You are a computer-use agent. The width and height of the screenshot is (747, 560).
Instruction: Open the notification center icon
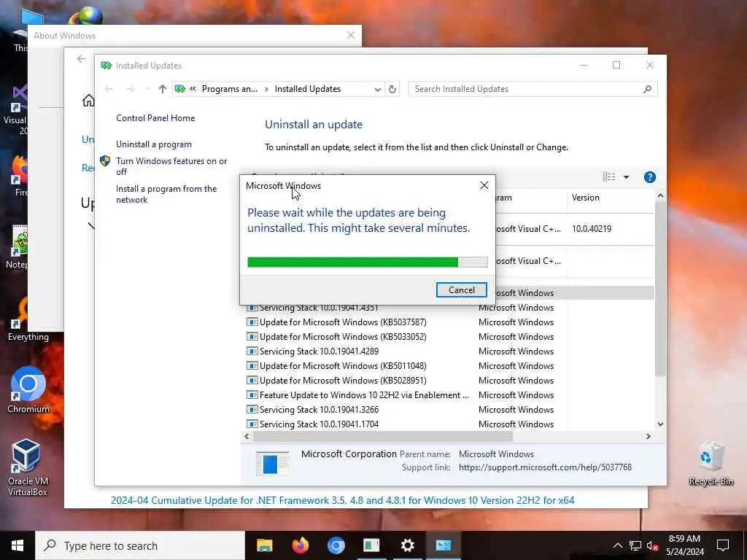723,545
